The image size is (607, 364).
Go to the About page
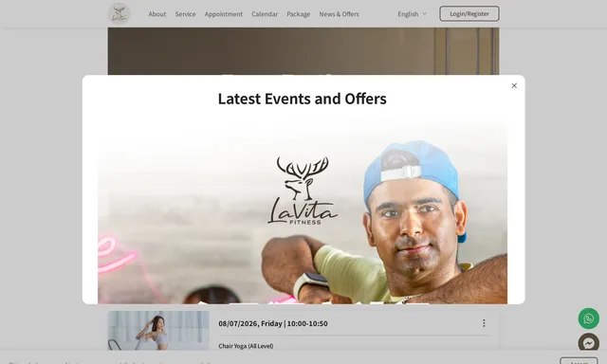157,14
